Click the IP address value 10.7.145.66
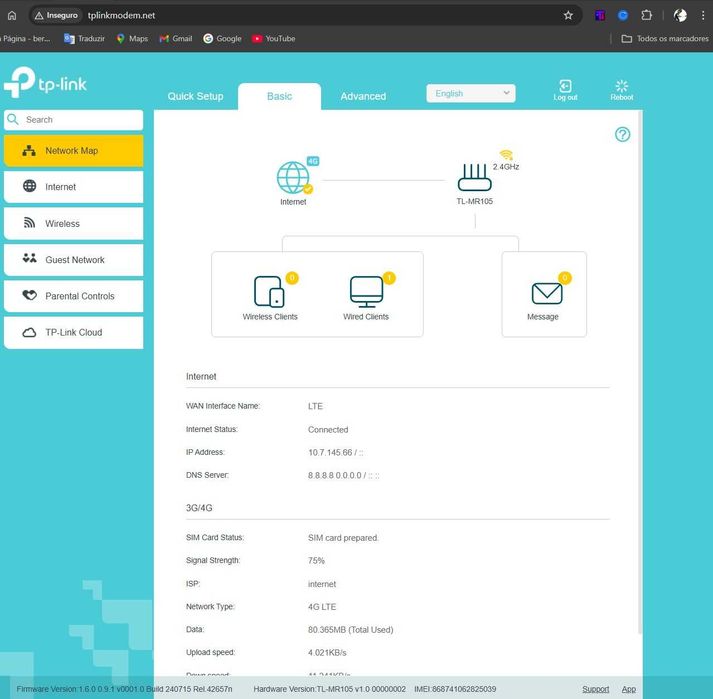Image resolution: width=713 pixels, height=699 pixels. (330, 453)
